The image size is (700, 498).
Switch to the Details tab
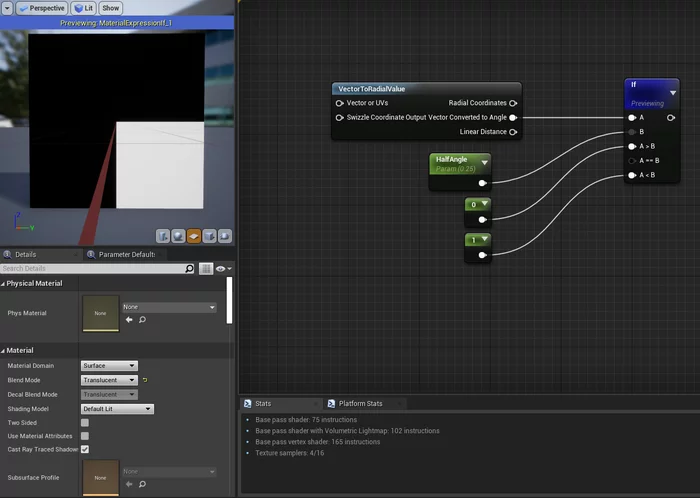(25, 254)
